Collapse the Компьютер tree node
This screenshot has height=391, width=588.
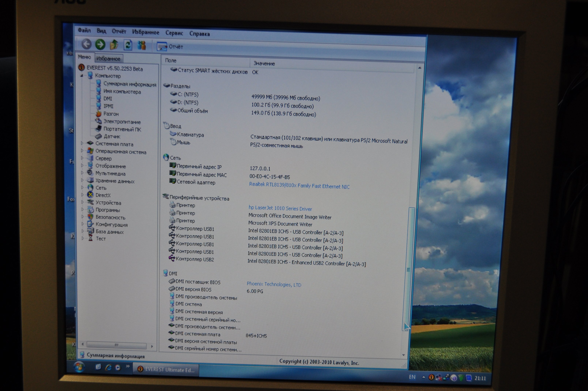pos(81,76)
